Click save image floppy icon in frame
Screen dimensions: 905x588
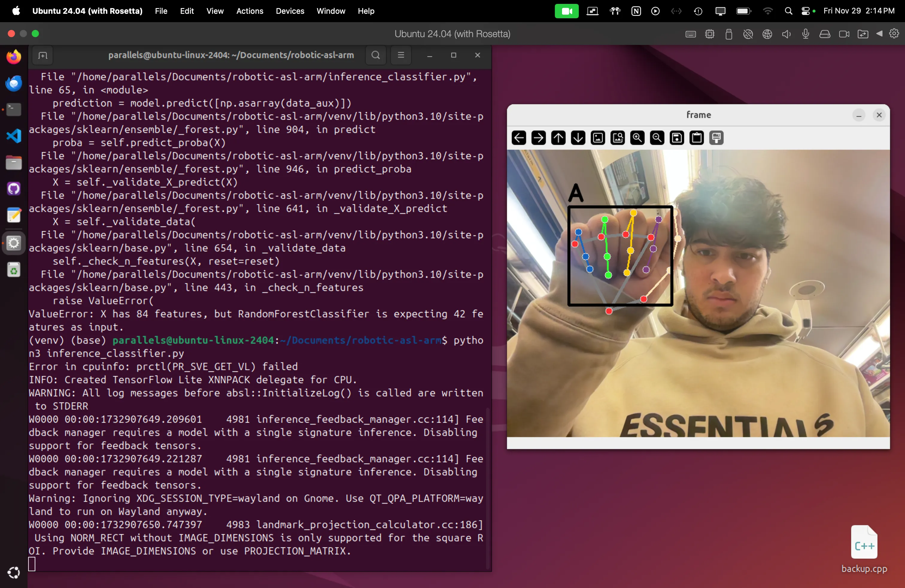(x=677, y=138)
